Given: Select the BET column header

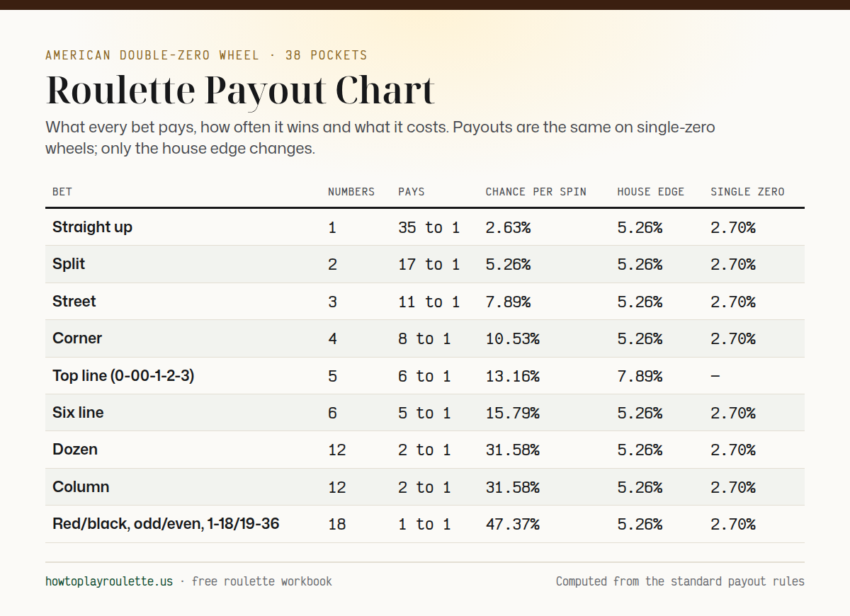Looking at the screenshot, I should [62, 192].
